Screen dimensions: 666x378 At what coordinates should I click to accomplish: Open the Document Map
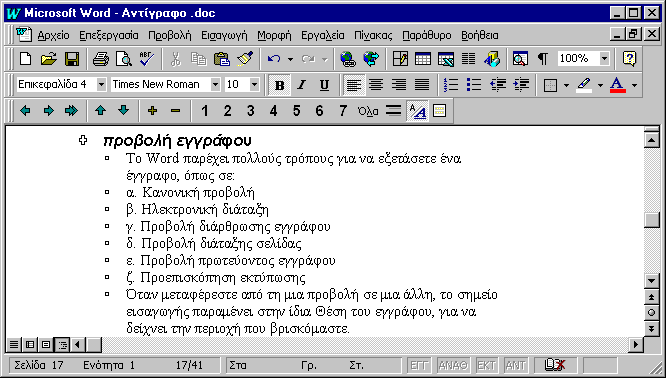520,59
